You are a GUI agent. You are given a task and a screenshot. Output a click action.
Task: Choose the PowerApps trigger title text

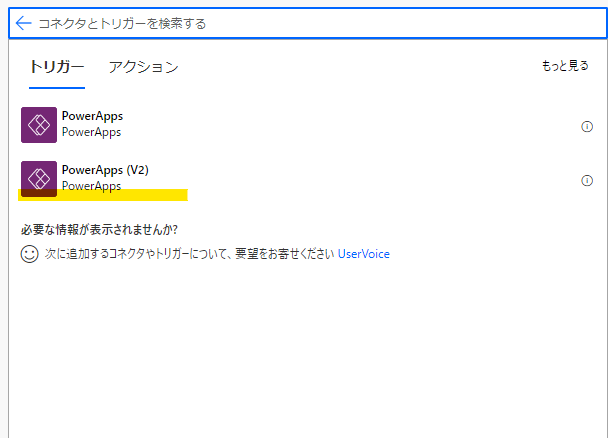click(x=92, y=116)
